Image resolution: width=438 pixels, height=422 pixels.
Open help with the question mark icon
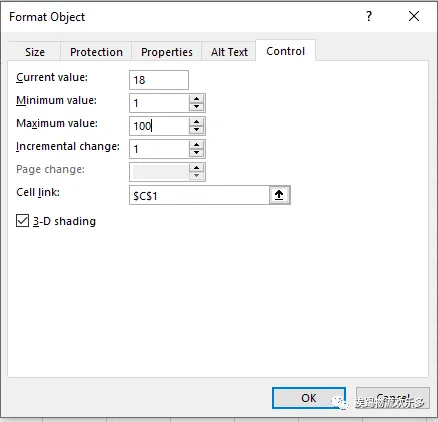click(x=369, y=16)
